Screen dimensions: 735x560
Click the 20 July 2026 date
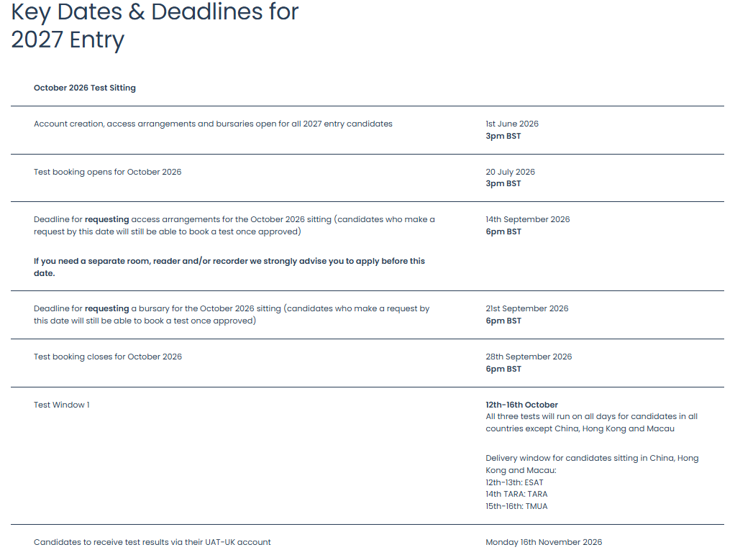(x=511, y=172)
